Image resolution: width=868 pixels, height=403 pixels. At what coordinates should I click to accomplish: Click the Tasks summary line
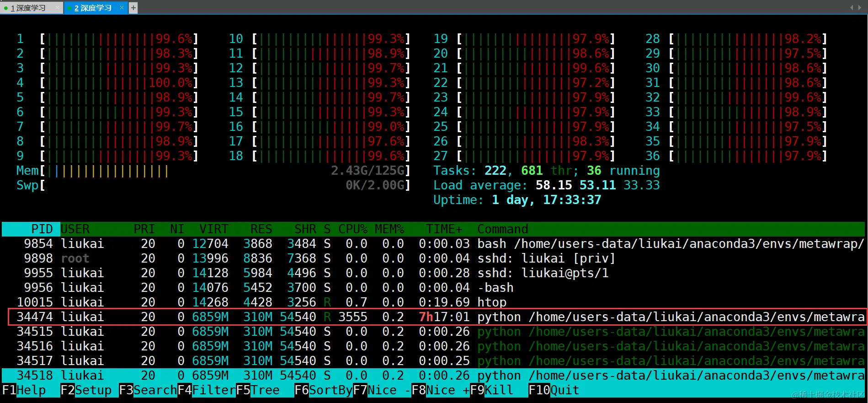(x=547, y=171)
